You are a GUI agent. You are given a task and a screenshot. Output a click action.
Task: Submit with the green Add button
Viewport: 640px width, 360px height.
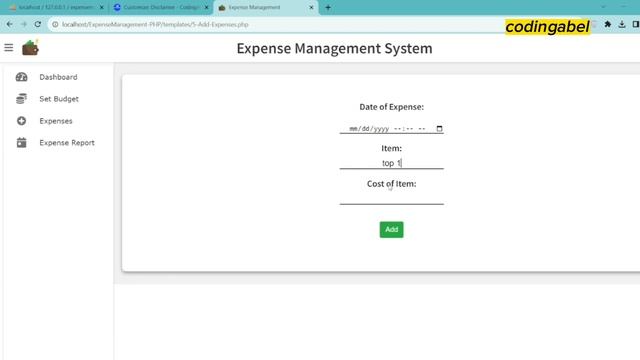(391, 229)
